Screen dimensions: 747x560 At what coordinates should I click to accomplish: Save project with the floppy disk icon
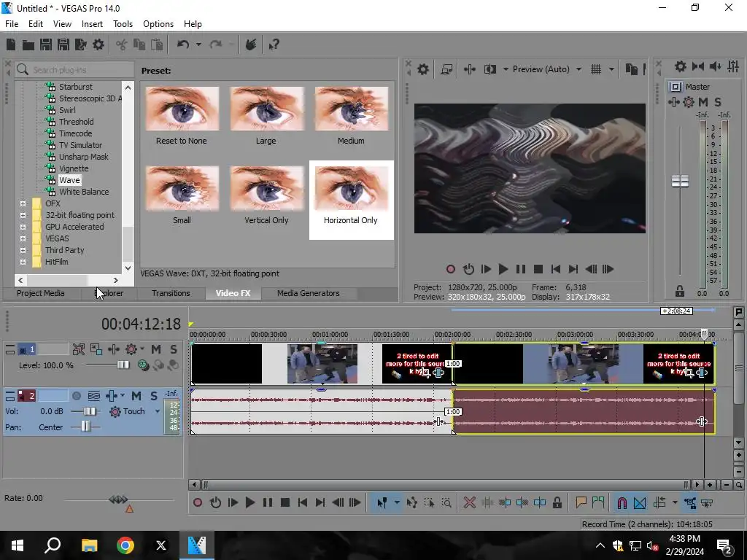pyautogui.click(x=46, y=44)
